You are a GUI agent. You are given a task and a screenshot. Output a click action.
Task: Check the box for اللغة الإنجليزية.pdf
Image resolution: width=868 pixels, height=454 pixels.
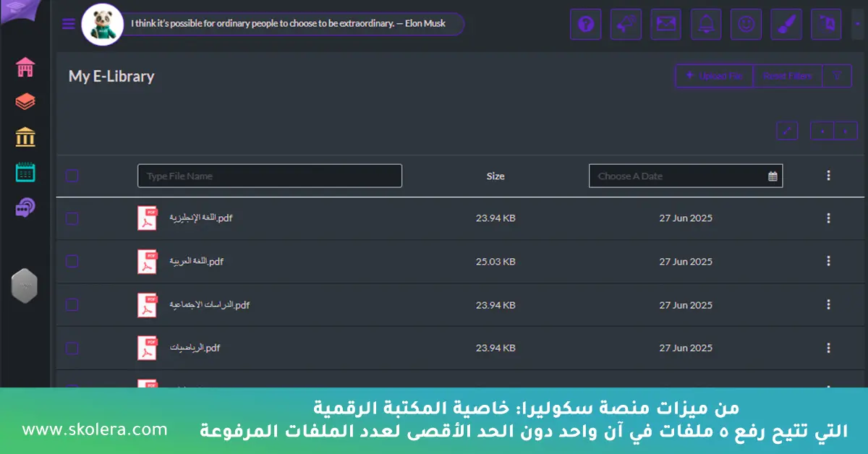tap(72, 218)
